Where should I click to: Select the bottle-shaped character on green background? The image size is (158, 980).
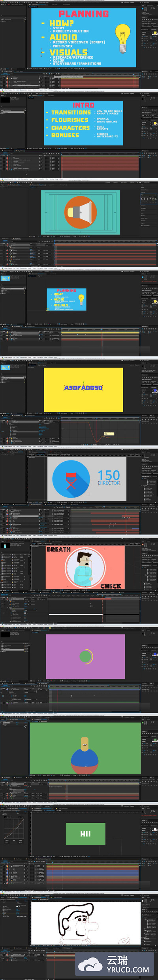(85, 756)
